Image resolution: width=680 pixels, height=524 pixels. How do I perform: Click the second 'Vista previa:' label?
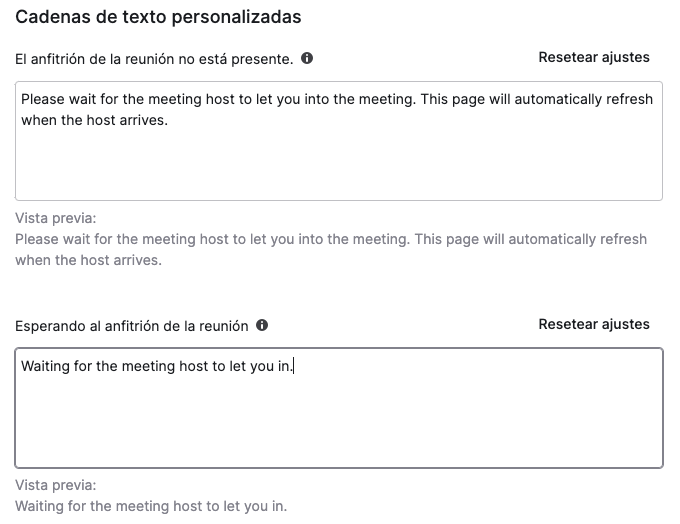point(56,485)
